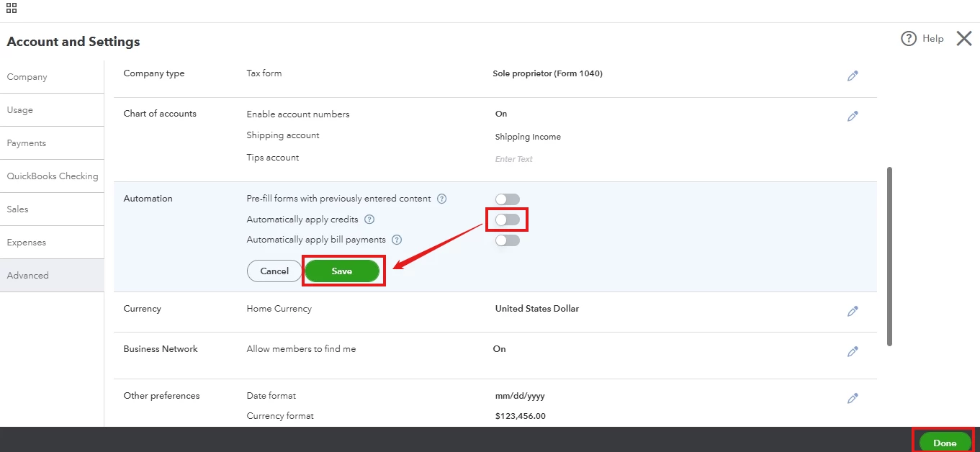Image resolution: width=980 pixels, height=452 pixels.
Task: Edit Business Network with pencil icon
Action: tap(853, 351)
